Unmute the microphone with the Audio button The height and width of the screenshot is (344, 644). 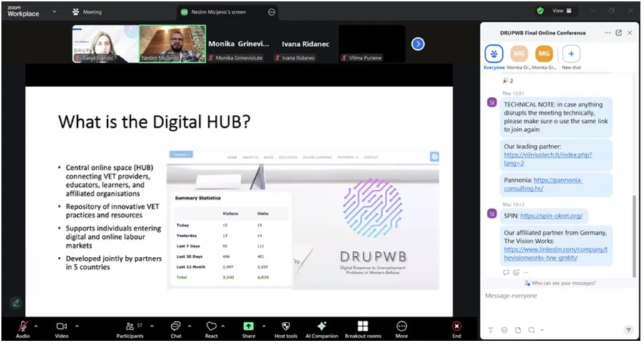(x=22, y=327)
